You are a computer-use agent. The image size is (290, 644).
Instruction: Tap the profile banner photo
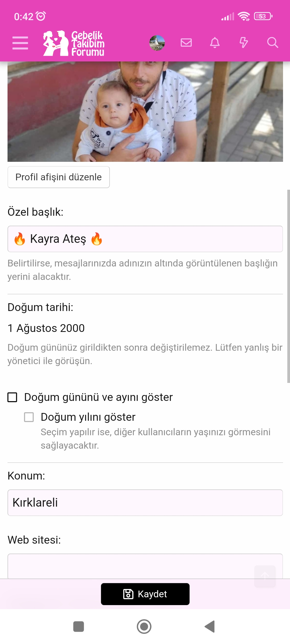tap(145, 111)
